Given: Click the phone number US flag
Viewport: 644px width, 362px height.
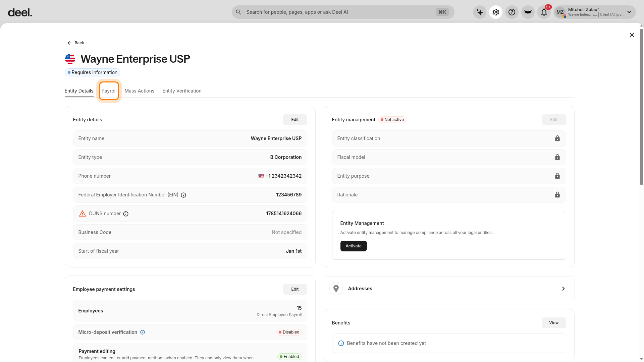Looking at the screenshot, I should [x=261, y=176].
